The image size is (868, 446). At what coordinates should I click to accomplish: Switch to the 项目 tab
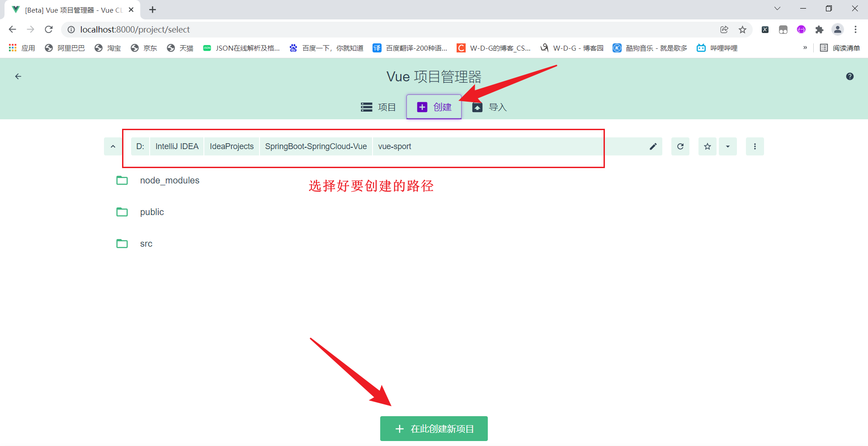pyautogui.click(x=379, y=107)
